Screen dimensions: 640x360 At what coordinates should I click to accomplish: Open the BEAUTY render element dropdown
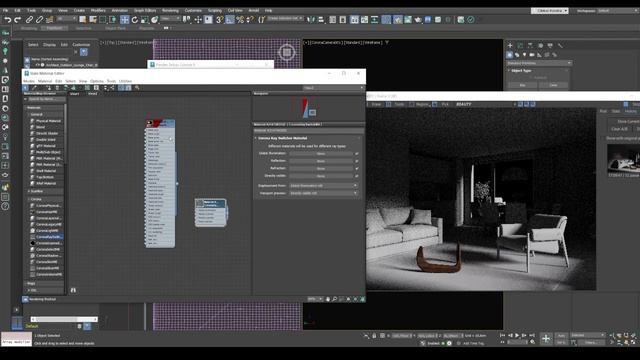pos(486,104)
